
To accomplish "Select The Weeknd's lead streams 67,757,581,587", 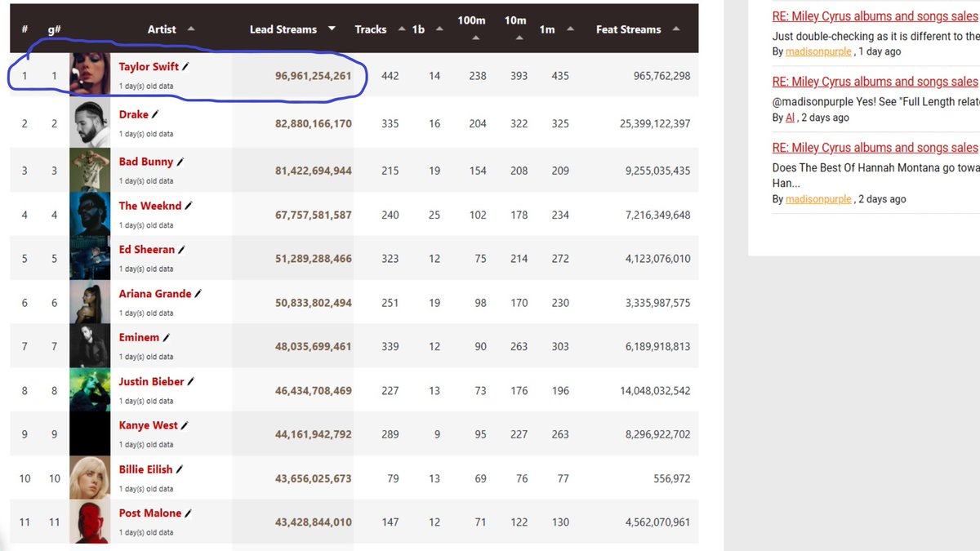I will tap(314, 215).
